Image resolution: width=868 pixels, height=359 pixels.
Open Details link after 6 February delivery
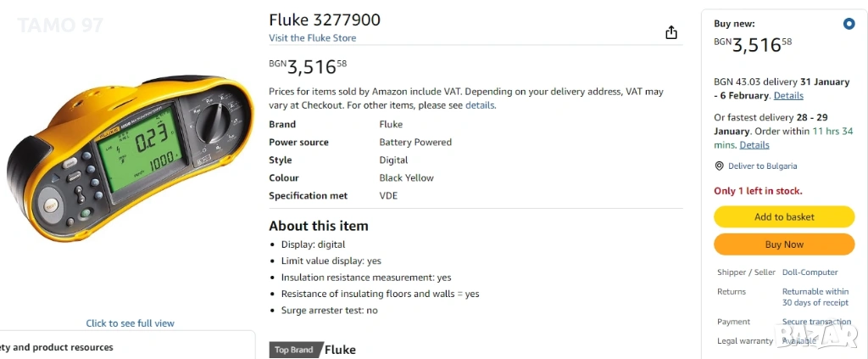tap(788, 96)
